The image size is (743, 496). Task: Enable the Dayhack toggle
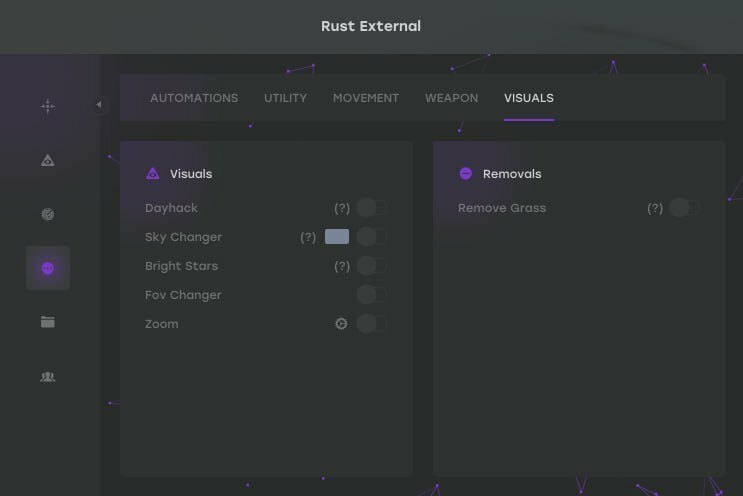pos(372,207)
